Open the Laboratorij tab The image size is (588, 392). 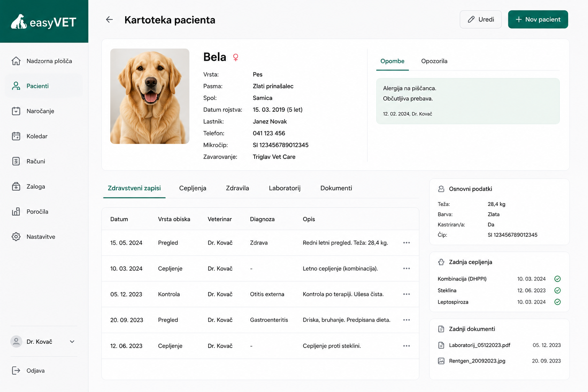284,188
